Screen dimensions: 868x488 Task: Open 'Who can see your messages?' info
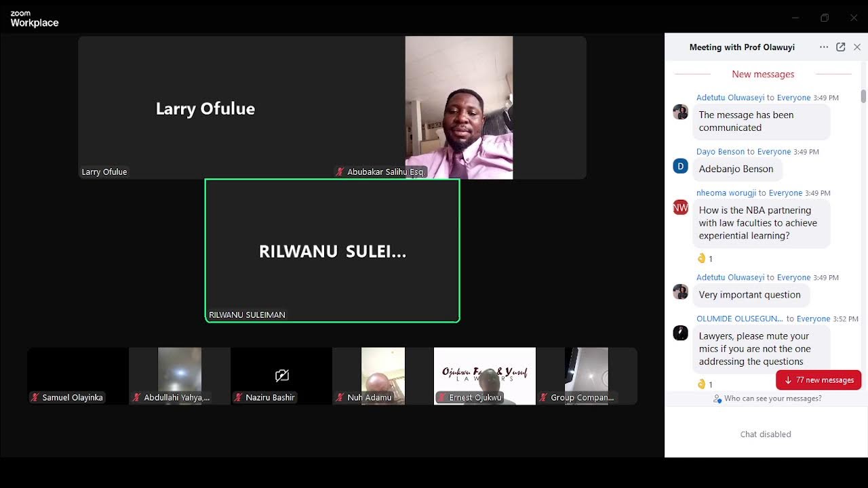click(767, 399)
